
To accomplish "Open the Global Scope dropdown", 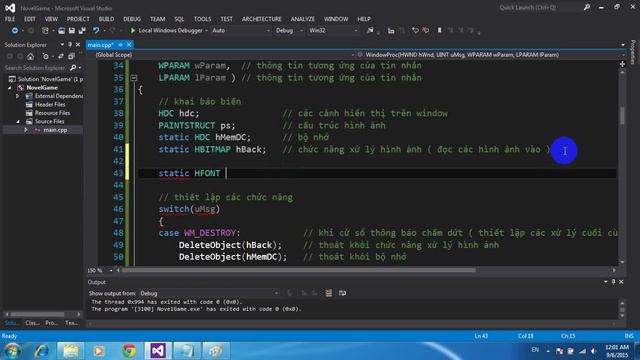I will (x=224, y=55).
